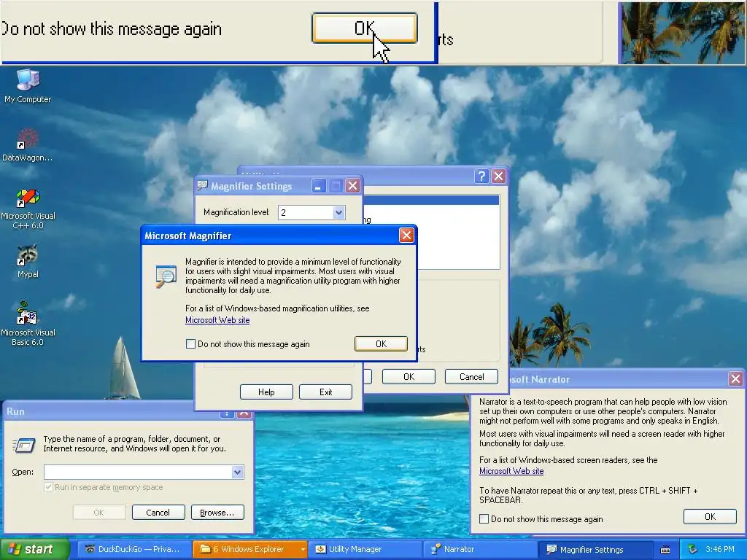Open Microsoft Web site link in Magnifier dialog
The height and width of the screenshot is (560, 747).
click(x=217, y=320)
